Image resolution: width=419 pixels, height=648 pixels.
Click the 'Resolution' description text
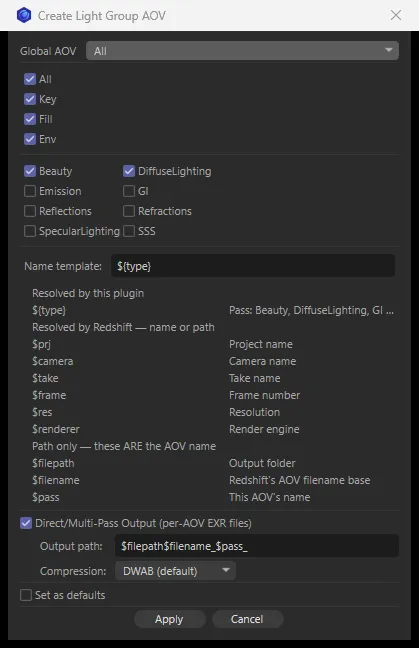255,412
